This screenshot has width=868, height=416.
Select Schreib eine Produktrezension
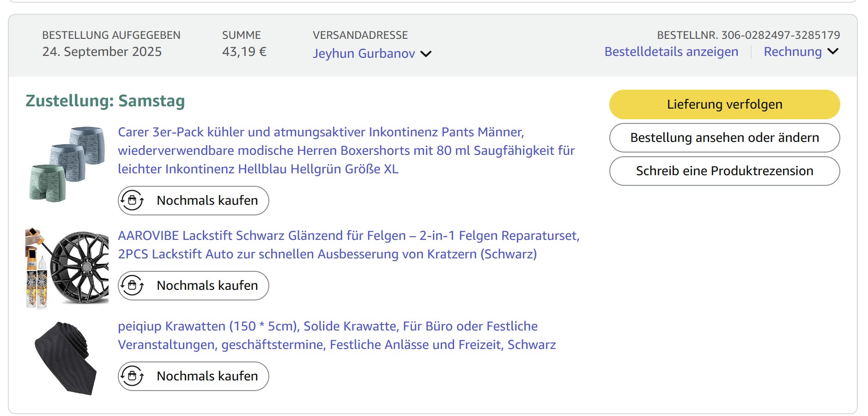coord(724,171)
